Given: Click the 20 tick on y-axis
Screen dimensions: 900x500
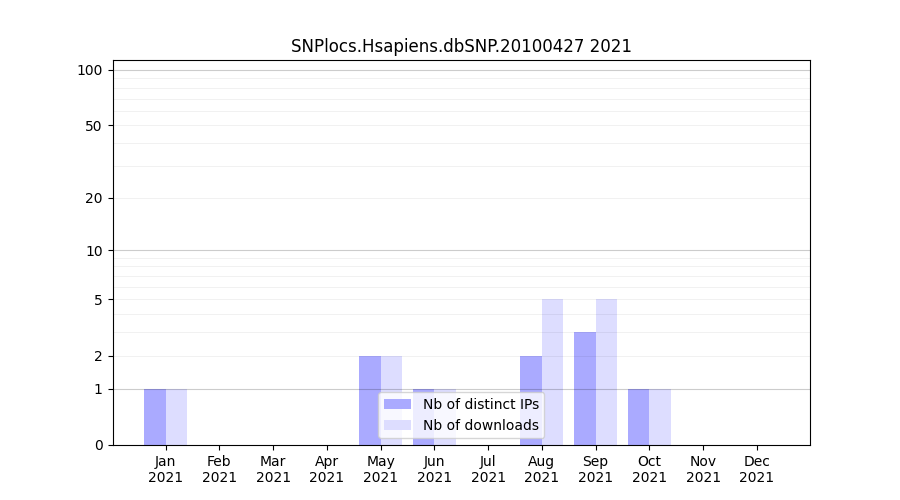Looking at the screenshot, I should [x=94, y=198].
